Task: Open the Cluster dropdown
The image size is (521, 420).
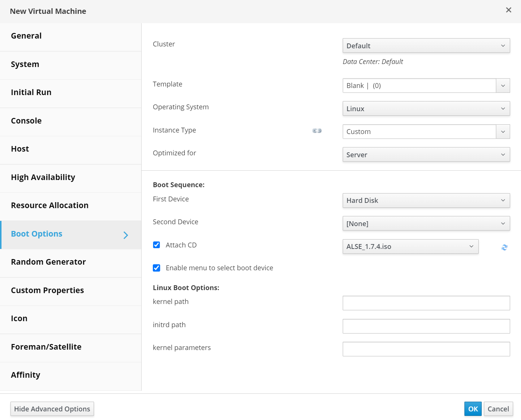Action: [x=426, y=46]
